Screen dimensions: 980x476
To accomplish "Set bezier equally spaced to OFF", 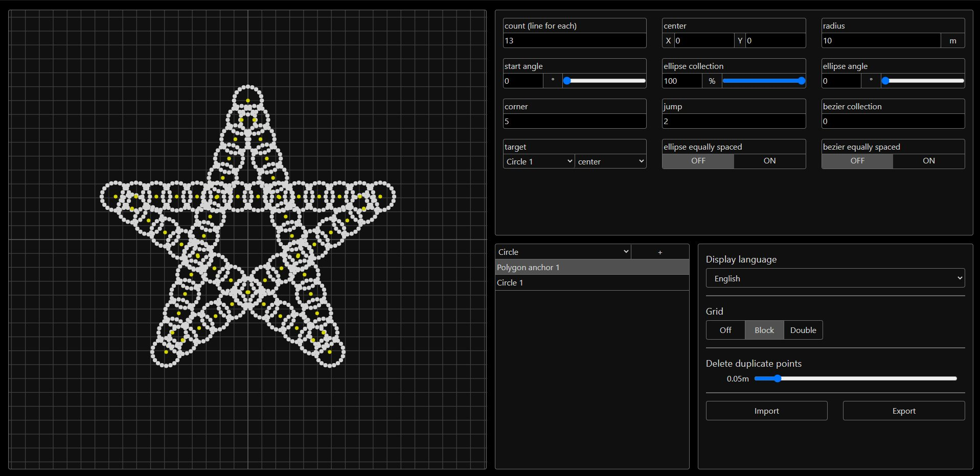I will click(857, 161).
